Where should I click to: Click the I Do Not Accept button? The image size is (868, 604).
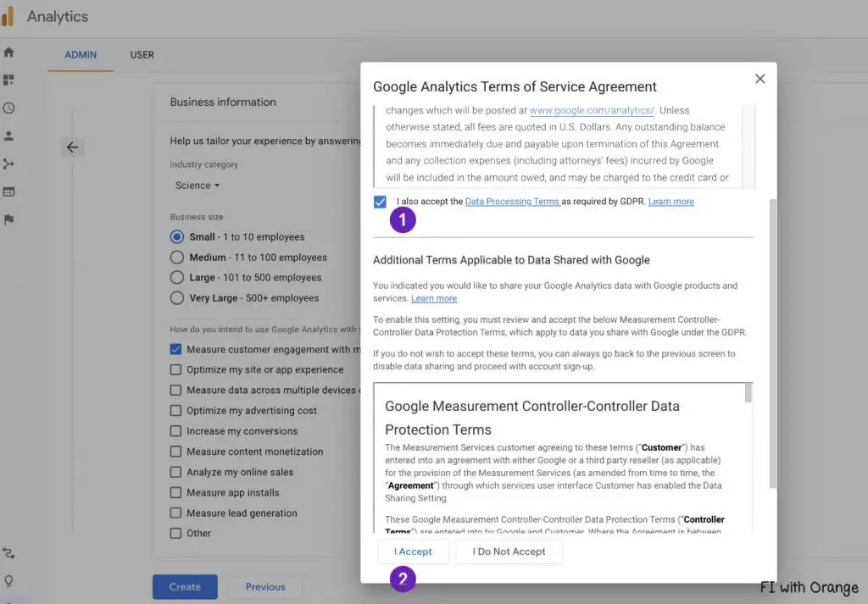(x=509, y=551)
